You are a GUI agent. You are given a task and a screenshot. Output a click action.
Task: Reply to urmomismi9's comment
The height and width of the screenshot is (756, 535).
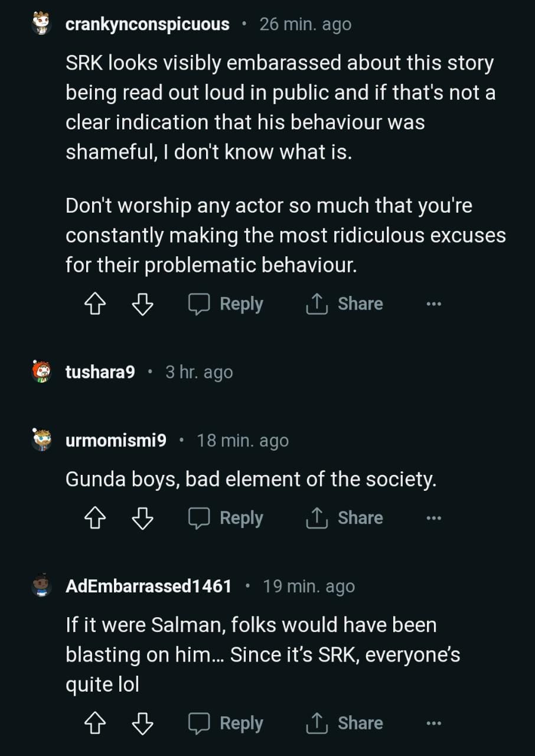tap(226, 519)
